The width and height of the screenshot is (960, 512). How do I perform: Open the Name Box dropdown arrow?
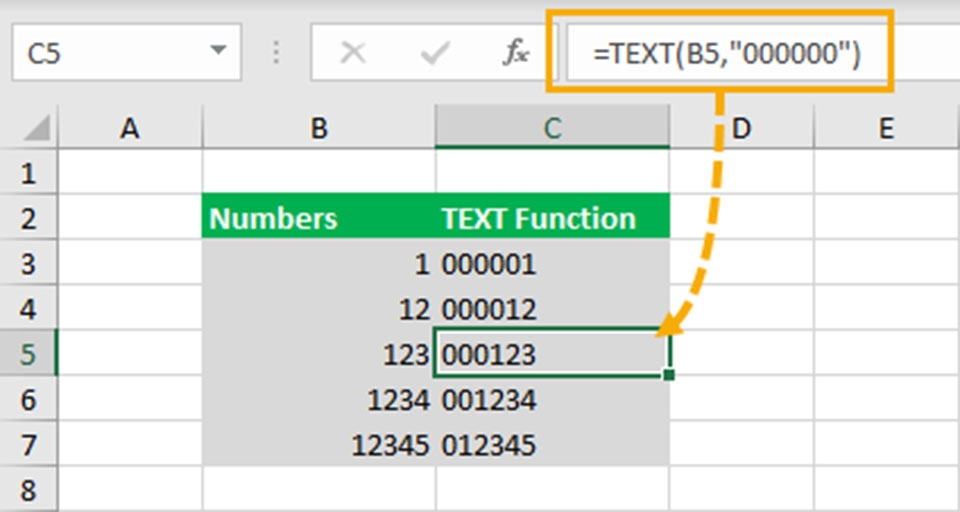coord(217,51)
